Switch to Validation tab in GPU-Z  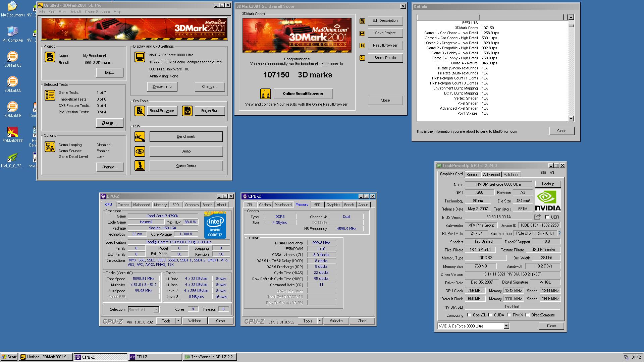coord(512,175)
